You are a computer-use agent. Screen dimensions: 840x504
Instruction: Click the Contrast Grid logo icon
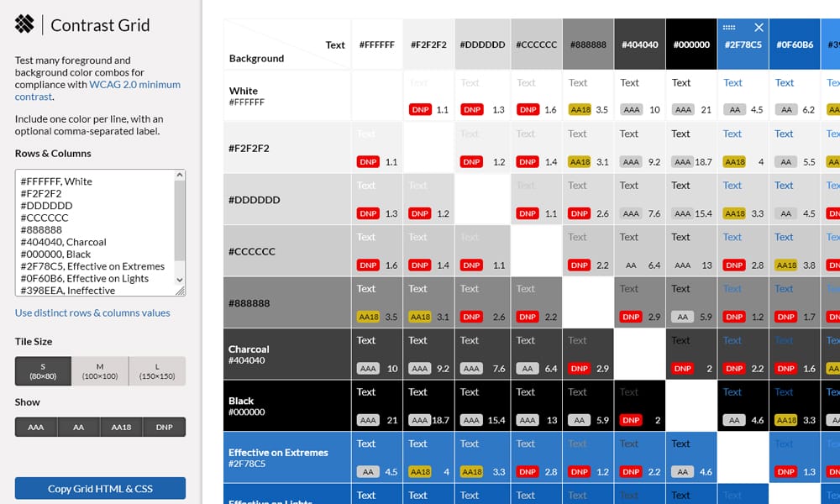click(23, 24)
